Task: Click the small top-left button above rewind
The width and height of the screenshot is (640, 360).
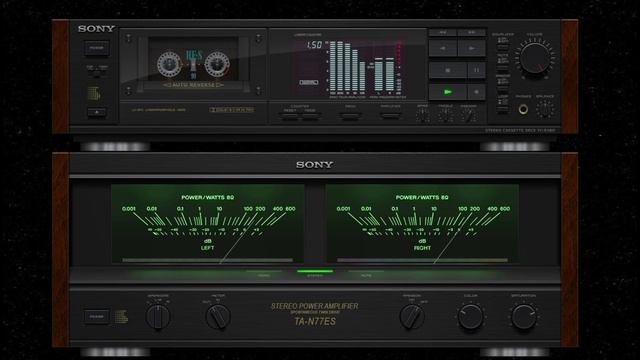Action: click(x=442, y=32)
